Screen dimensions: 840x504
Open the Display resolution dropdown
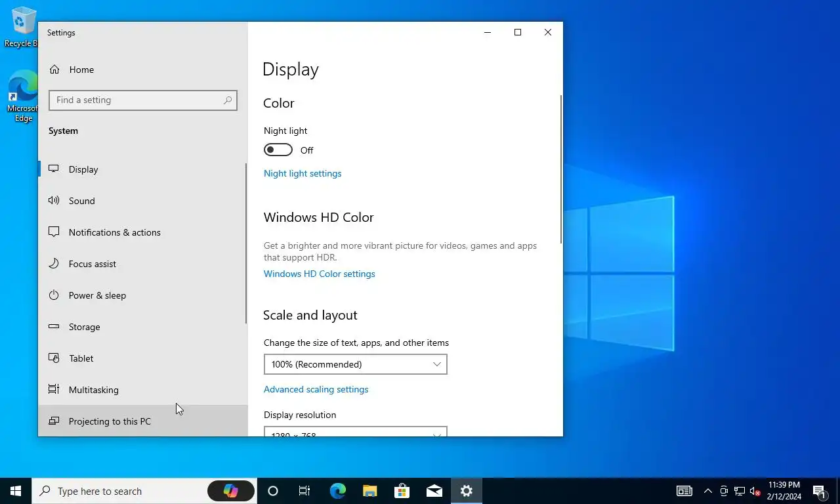tap(355, 431)
